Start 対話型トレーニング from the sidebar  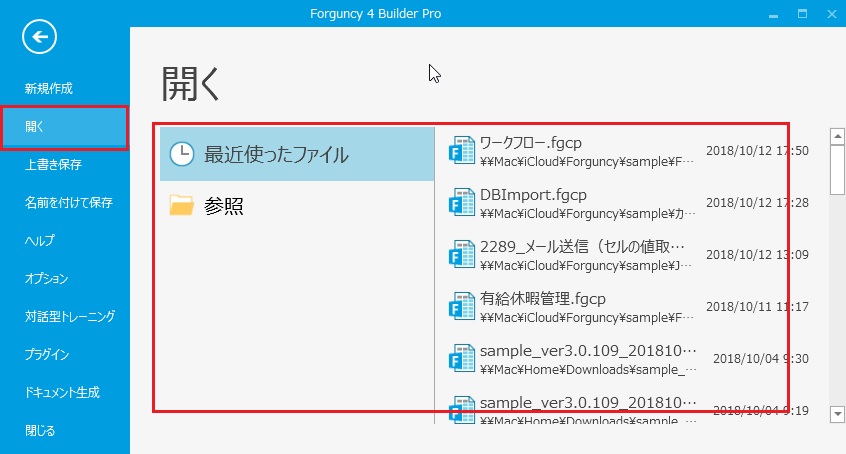(x=70, y=317)
